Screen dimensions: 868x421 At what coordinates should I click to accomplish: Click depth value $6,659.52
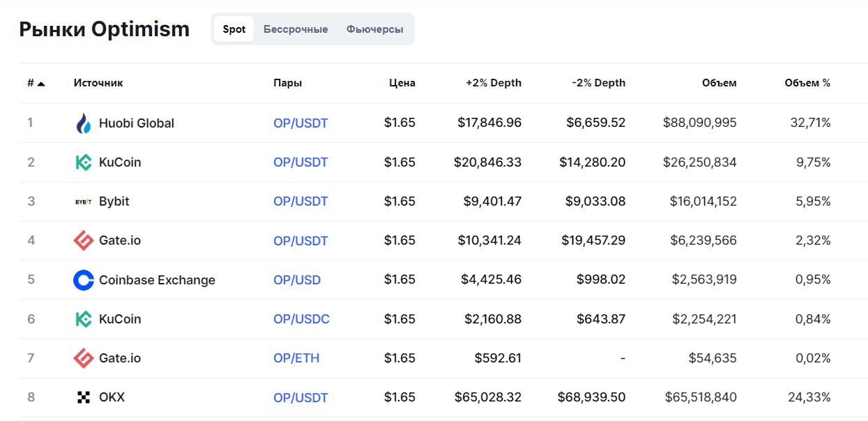[596, 123]
